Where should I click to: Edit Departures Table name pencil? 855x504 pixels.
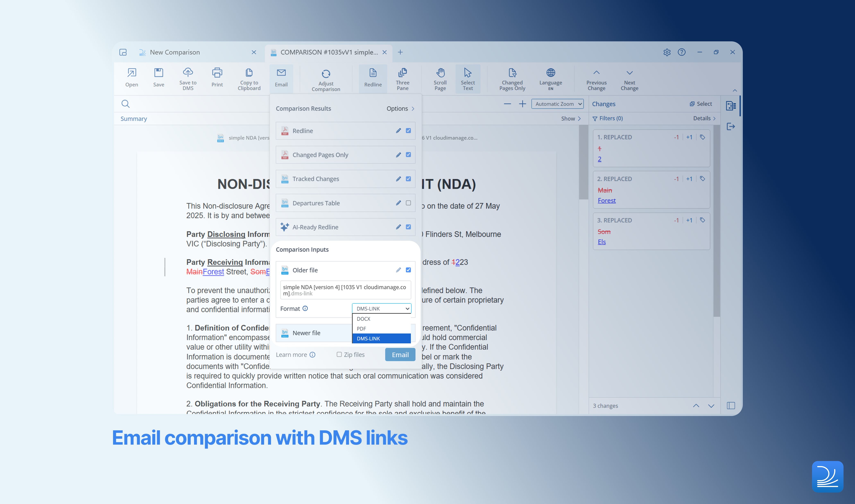[398, 203]
